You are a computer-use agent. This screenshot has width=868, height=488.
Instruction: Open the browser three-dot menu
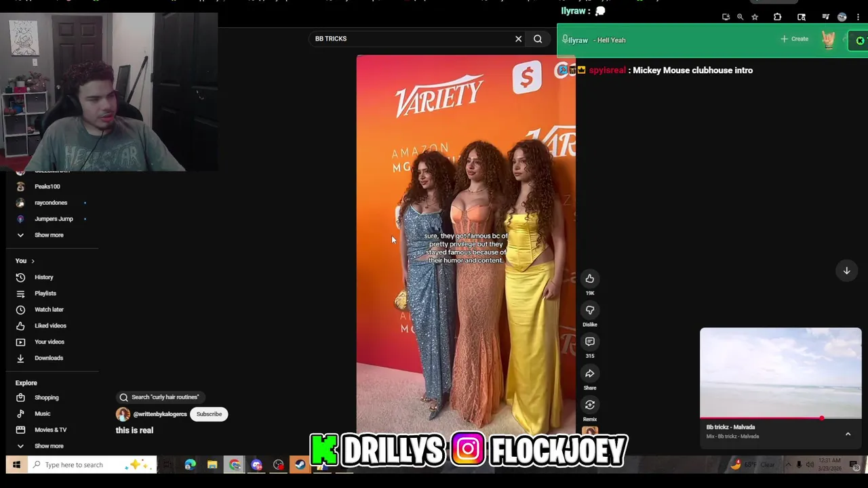tap(858, 17)
